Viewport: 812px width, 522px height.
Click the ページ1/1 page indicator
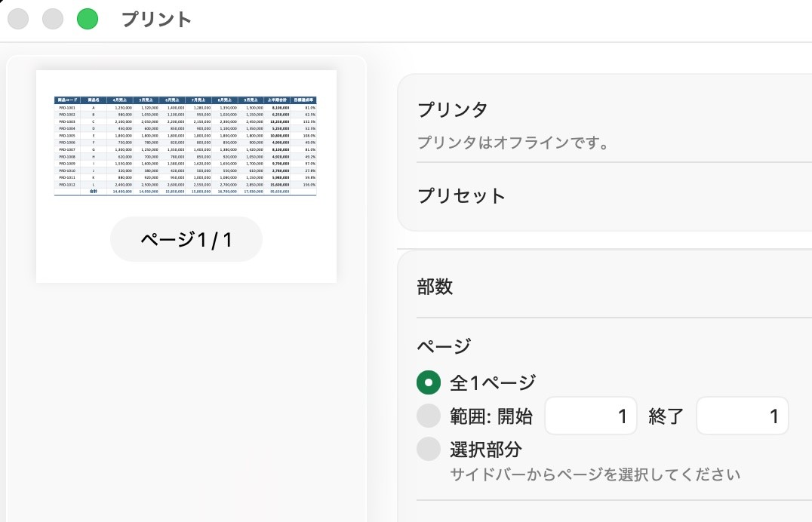click(186, 239)
